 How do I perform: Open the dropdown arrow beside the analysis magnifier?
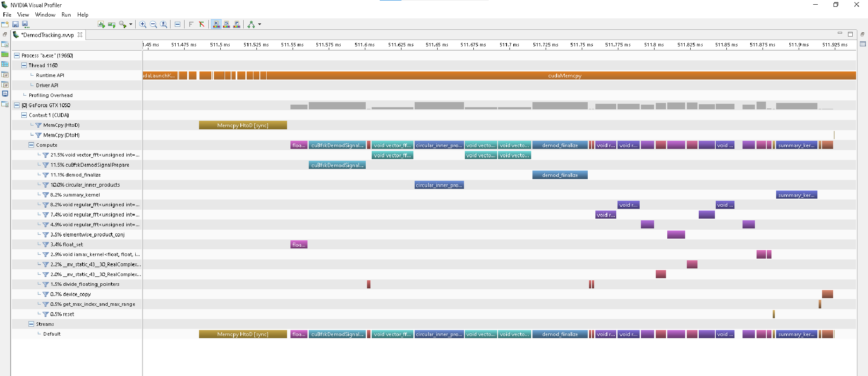[131, 24]
